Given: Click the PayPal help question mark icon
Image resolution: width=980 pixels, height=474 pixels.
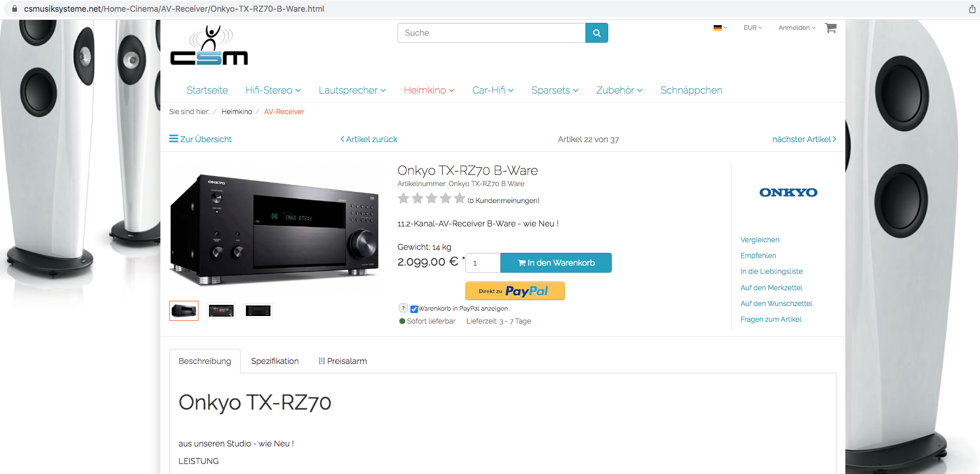Looking at the screenshot, I should tap(403, 308).
